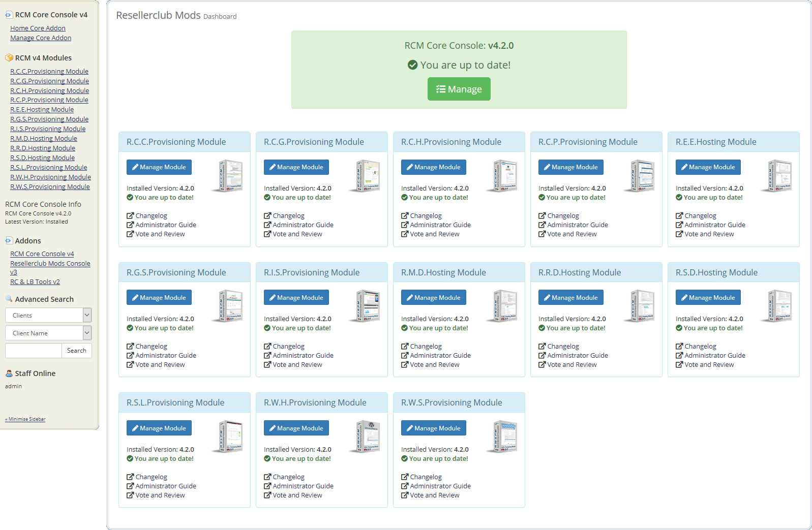
Task: Click the Resellerclub Mods Dashboard heading
Action: pyautogui.click(x=176, y=16)
